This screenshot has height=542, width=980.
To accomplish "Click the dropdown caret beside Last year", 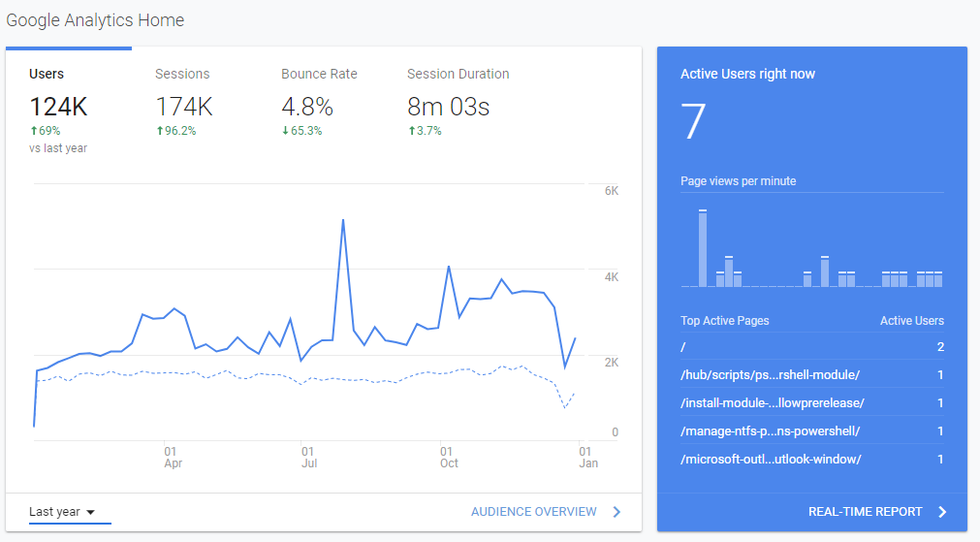I will click(x=91, y=512).
